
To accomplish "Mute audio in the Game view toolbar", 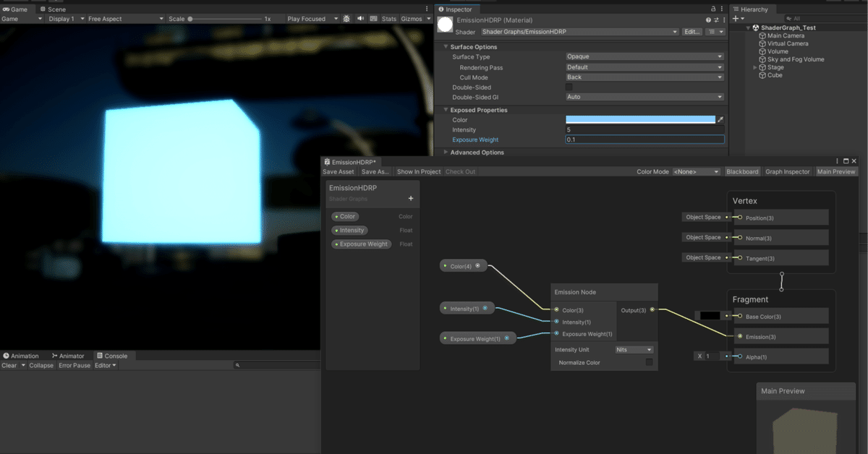I will [x=362, y=18].
